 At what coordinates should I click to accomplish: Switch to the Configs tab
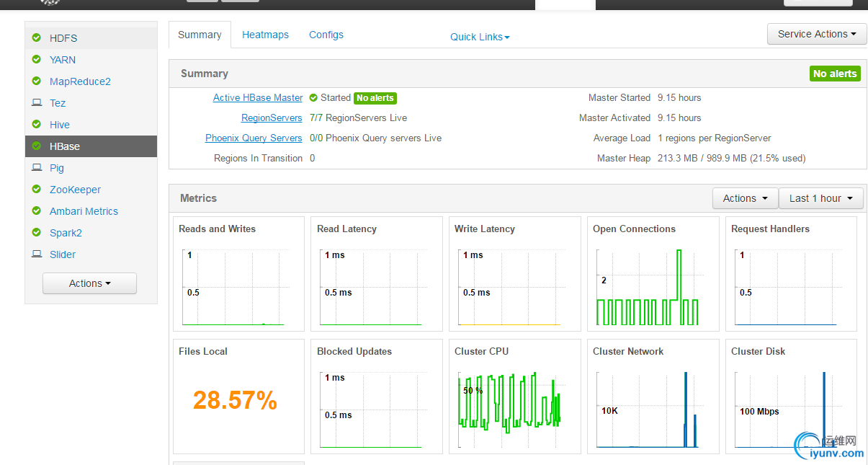(326, 35)
